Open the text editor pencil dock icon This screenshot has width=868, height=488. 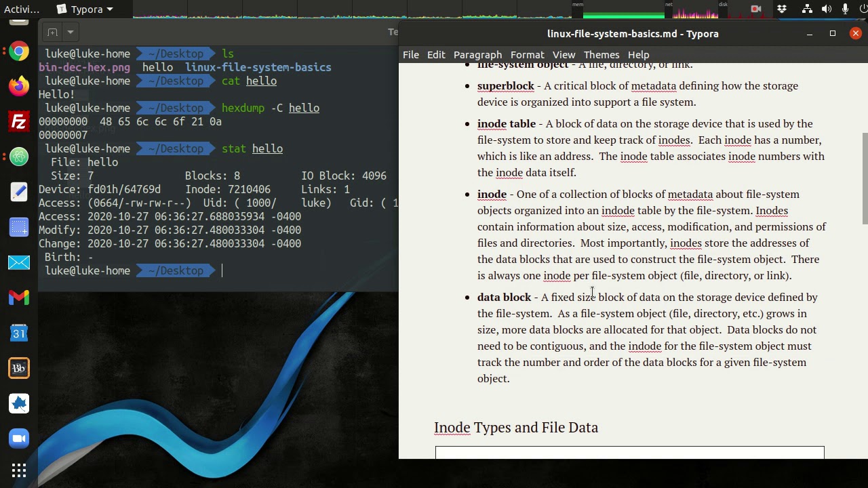point(19,192)
